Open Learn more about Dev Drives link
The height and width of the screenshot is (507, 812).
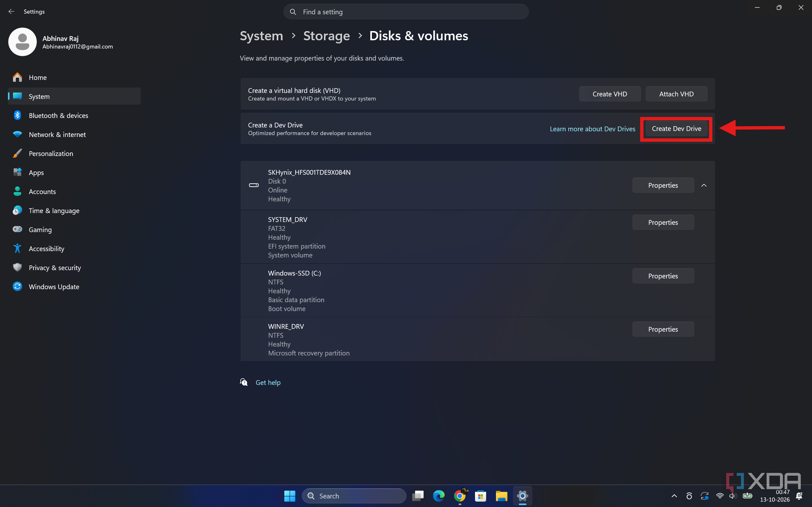point(592,129)
